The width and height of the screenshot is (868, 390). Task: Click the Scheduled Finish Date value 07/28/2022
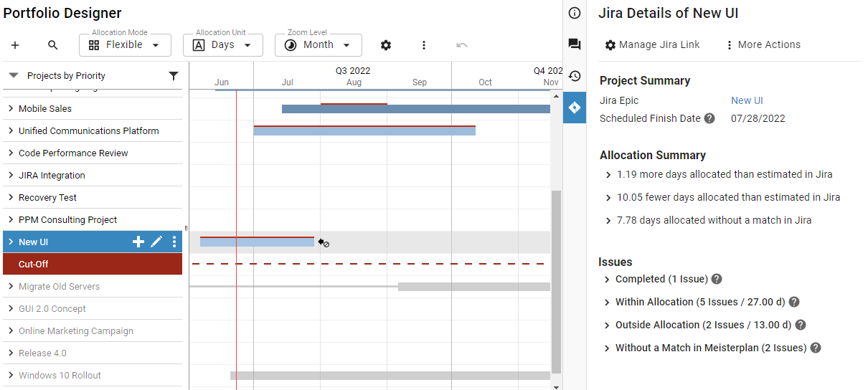point(758,118)
